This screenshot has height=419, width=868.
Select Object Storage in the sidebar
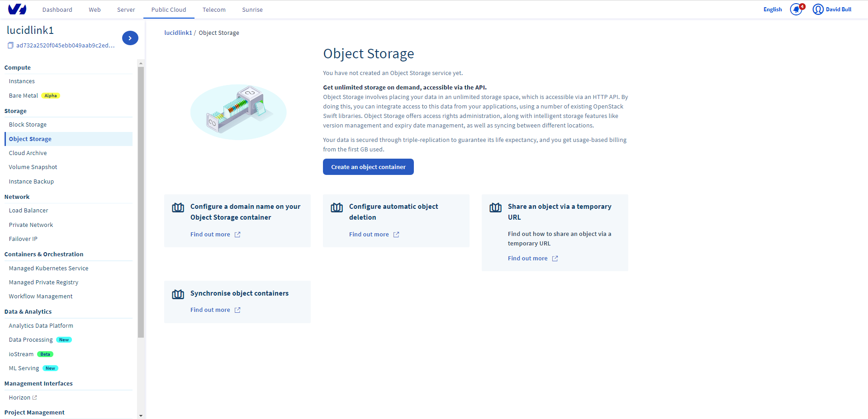[x=68, y=139]
